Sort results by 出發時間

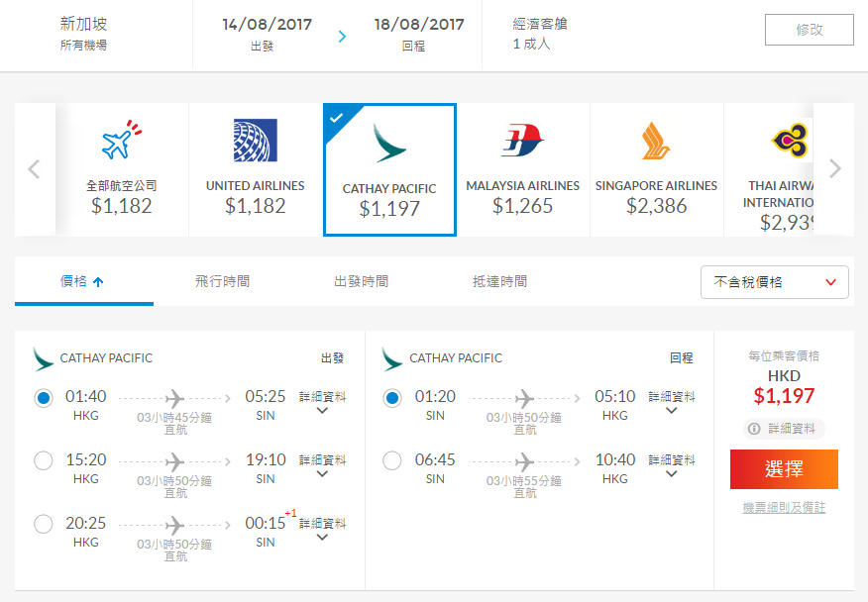pyautogui.click(x=361, y=281)
